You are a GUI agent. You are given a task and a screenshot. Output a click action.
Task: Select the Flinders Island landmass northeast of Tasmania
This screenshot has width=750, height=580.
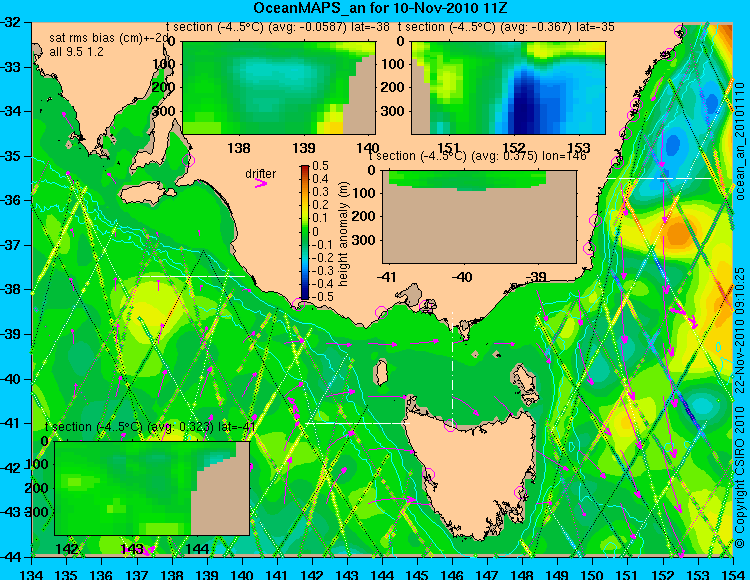click(525, 380)
